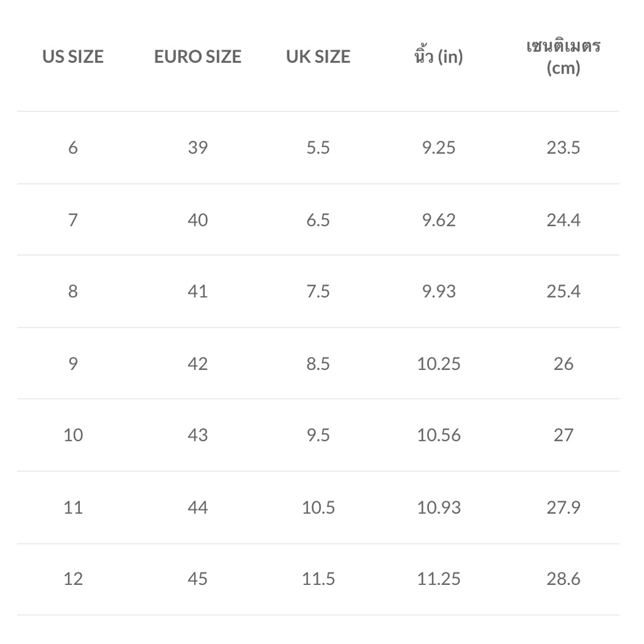The width and height of the screenshot is (644, 644).
Task: Click UK size 11.5 value
Action: pos(318,579)
